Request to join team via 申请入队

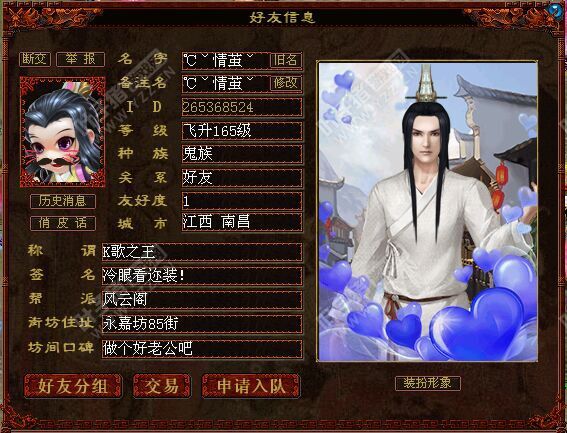coord(251,386)
